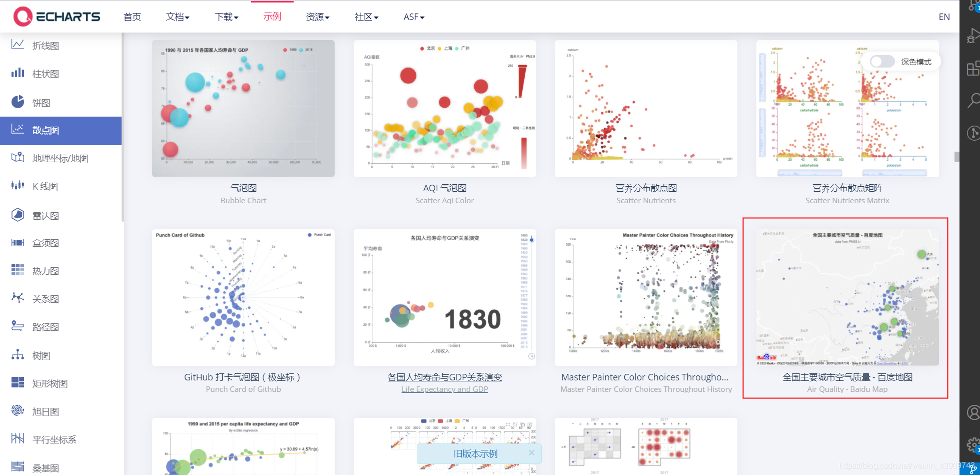
Task: Open the Bubble Chart thumbnail
Action: [x=243, y=108]
